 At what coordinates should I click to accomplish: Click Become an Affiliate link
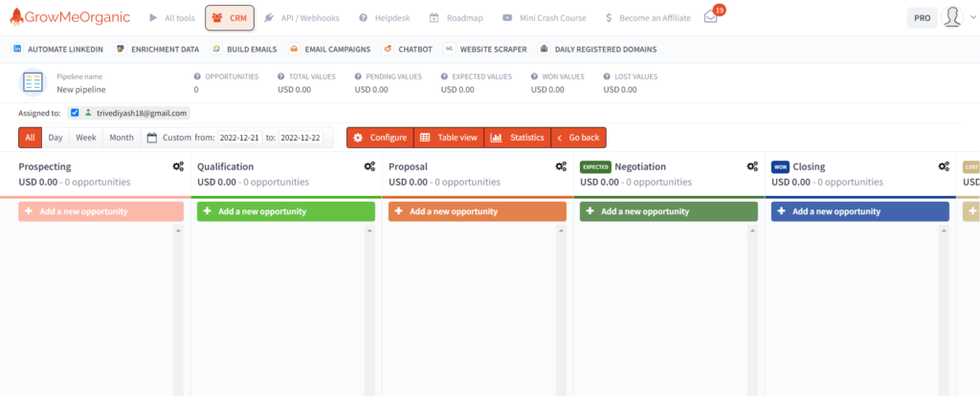pos(648,18)
